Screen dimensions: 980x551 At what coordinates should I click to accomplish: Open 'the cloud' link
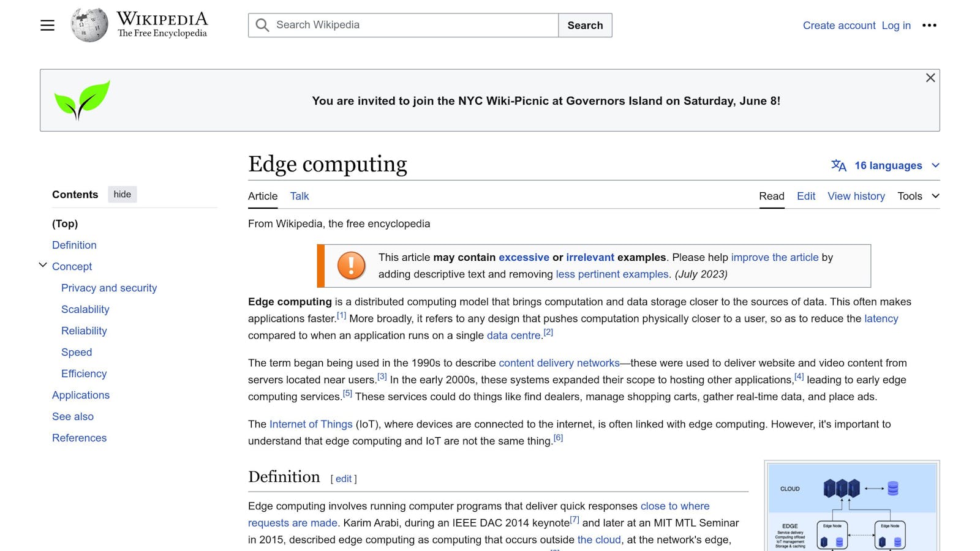coord(599,539)
